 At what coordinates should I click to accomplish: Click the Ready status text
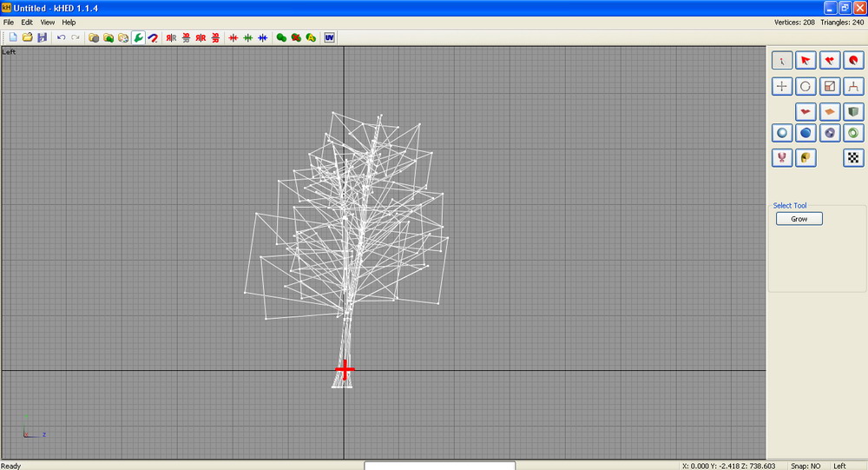[x=11, y=467]
